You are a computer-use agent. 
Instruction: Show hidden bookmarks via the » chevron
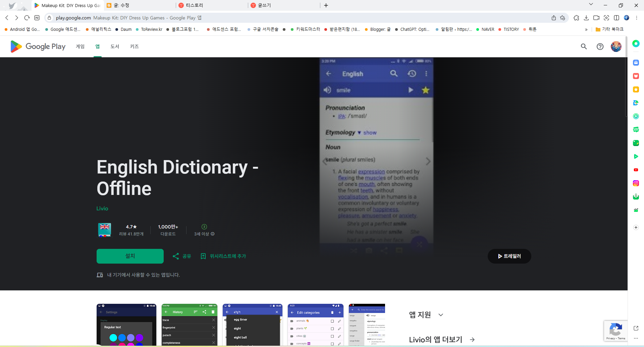point(586,29)
